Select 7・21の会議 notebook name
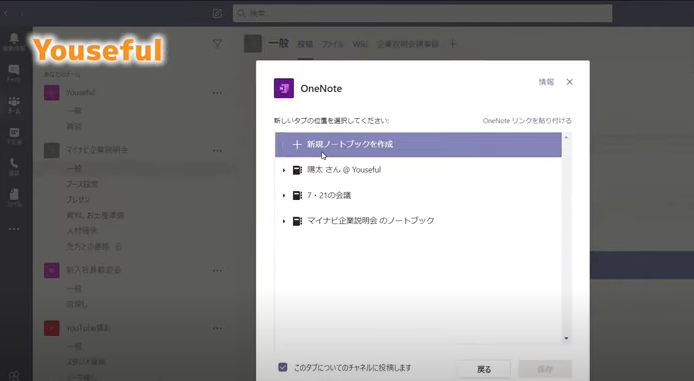 point(329,195)
